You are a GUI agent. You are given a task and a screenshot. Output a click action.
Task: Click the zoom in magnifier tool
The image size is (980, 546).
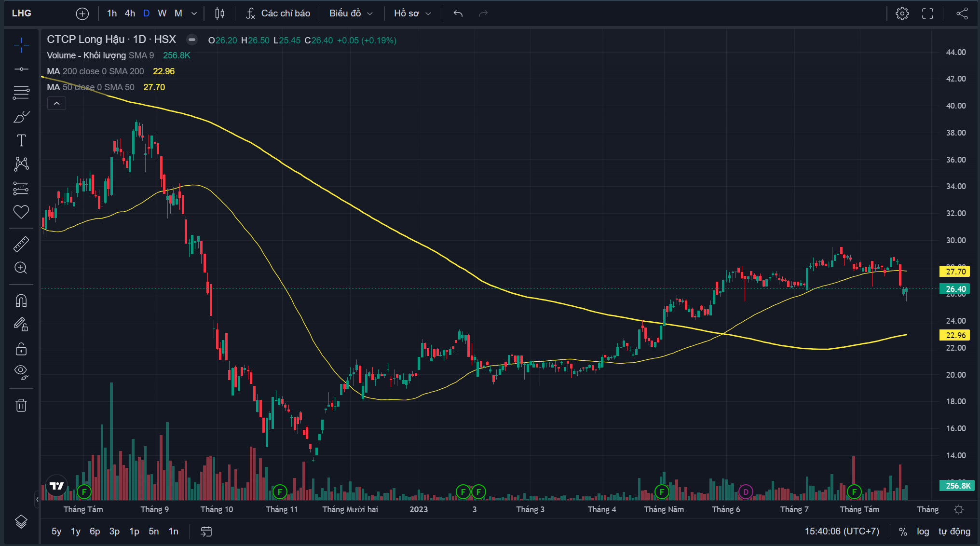(21, 268)
